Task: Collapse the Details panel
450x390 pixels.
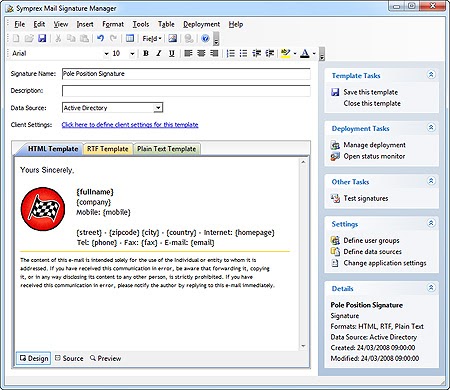Action: 431,288
